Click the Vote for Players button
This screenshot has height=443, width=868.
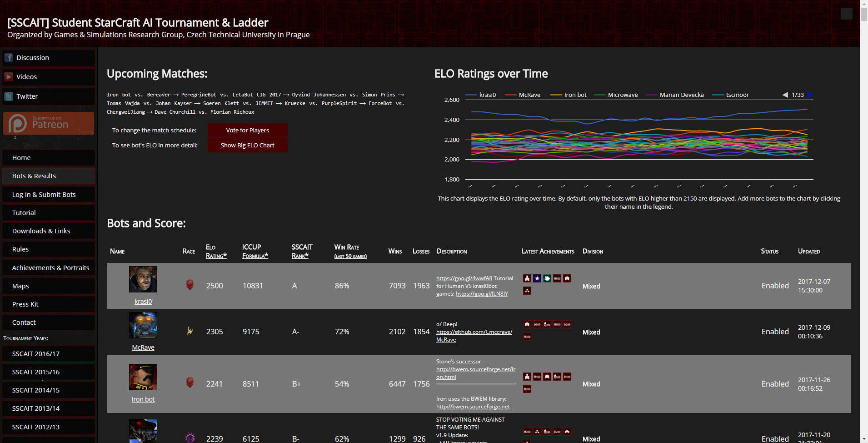(x=247, y=130)
